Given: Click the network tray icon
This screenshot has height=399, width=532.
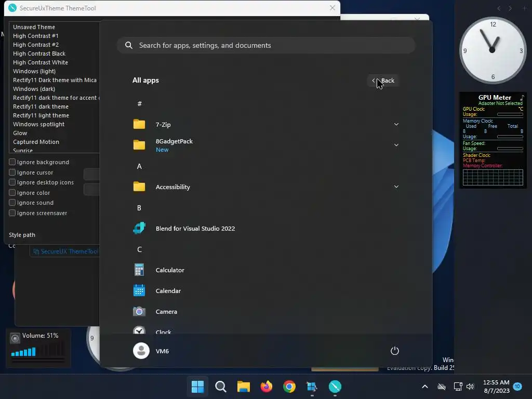Looking at the screenshot, I should click(458, 387).
